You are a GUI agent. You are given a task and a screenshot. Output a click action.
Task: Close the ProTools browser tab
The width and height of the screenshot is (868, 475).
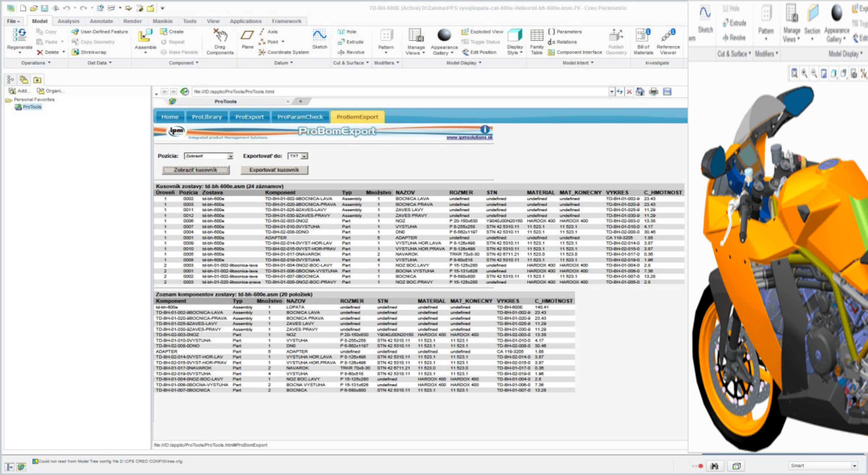[x=288, y=101]
